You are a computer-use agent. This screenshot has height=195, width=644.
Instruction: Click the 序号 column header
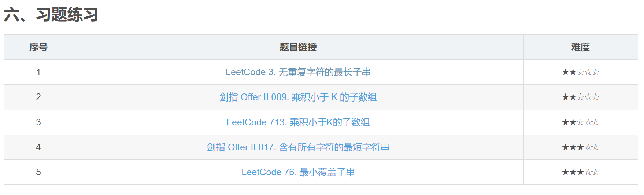[38, 47]
